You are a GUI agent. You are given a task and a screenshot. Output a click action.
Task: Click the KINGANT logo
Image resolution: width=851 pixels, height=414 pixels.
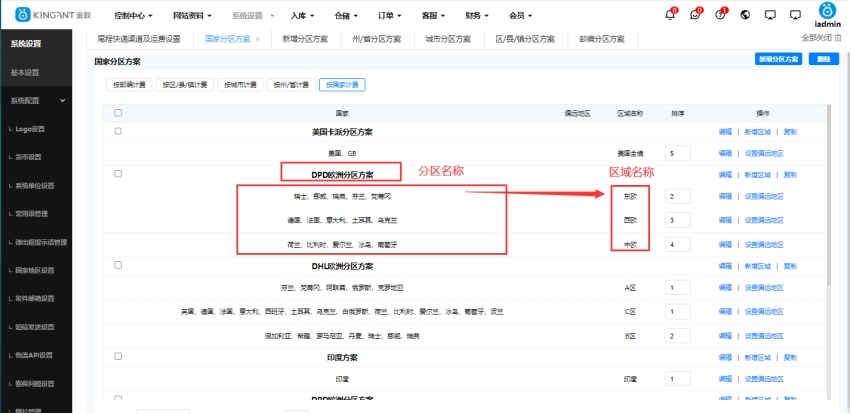[53, 15]
